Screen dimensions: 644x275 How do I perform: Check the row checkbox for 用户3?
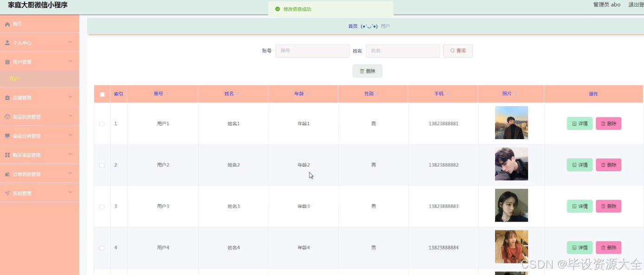tap(102, 206)
